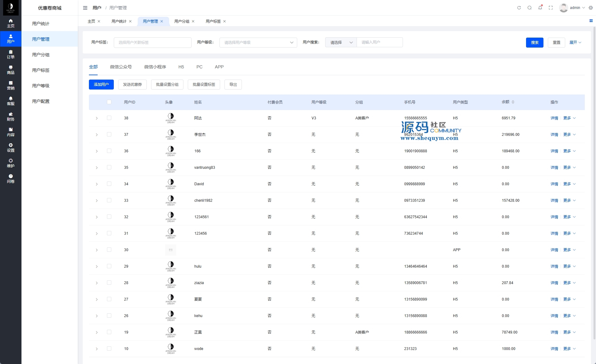
Task: Go to 商品 in the left sidebar
Action: [x=11, y=70]
